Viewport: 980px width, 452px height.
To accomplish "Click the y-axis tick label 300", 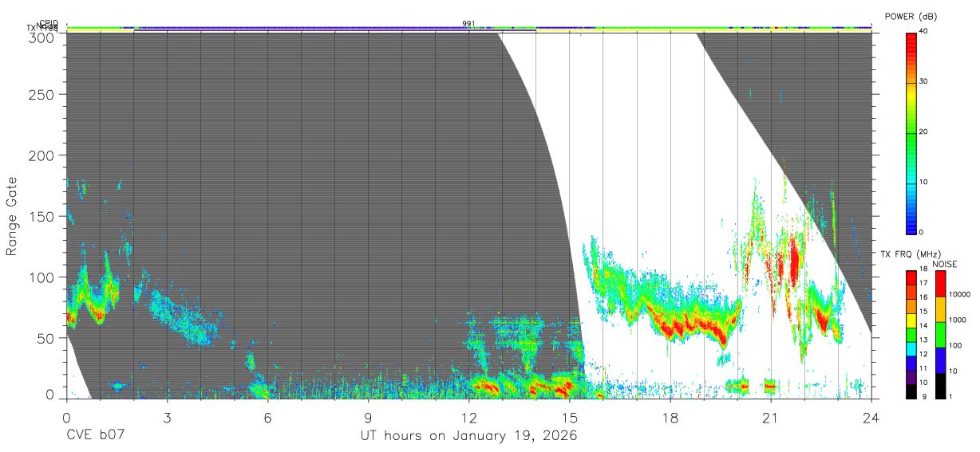I will click(41, 37).
